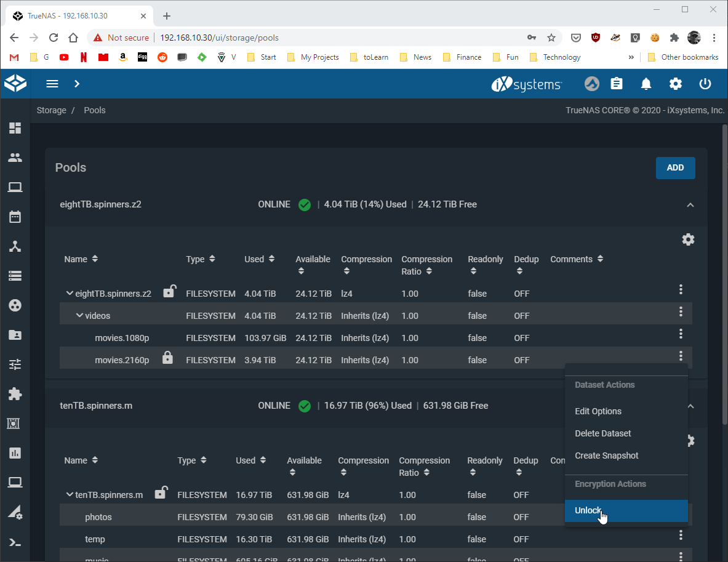Go to Storage breadcrumb link

pos(52,110)
